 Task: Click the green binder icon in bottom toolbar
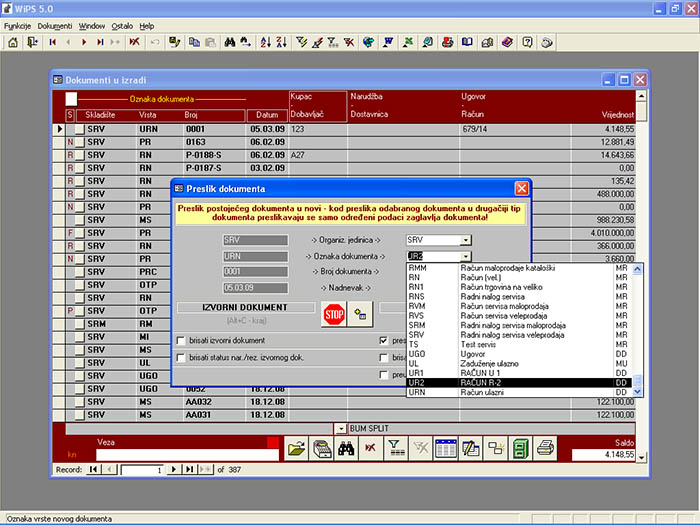[520, 447]
